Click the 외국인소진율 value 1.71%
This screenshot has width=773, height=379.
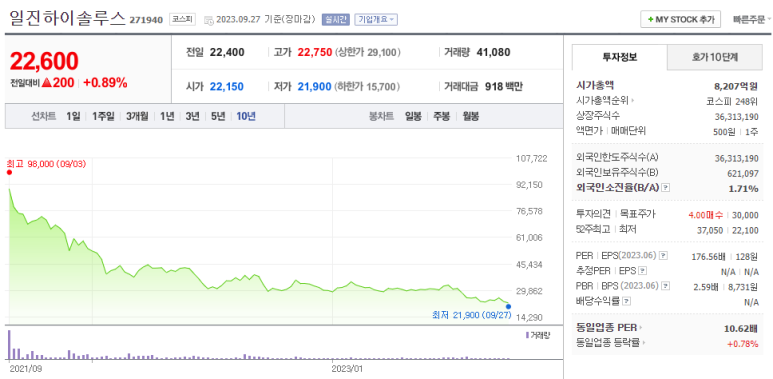(743, 188)
